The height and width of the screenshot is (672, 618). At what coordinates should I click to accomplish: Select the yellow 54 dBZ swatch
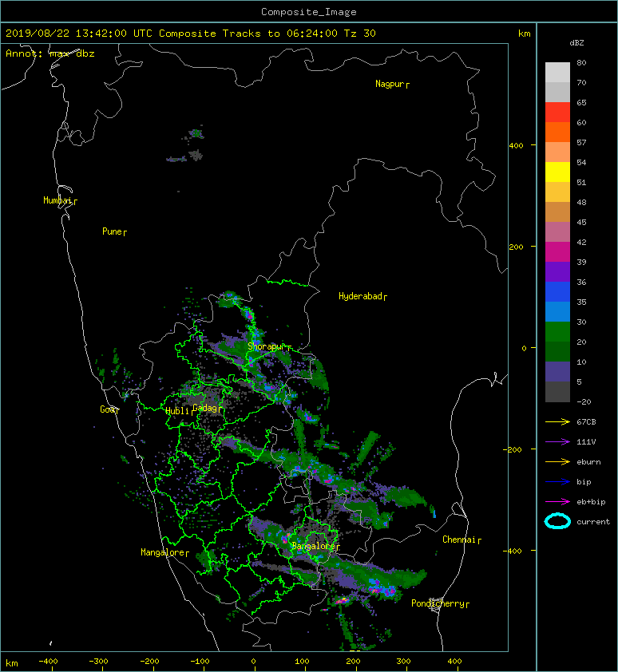pyautogui.click(x=557, y=172)
